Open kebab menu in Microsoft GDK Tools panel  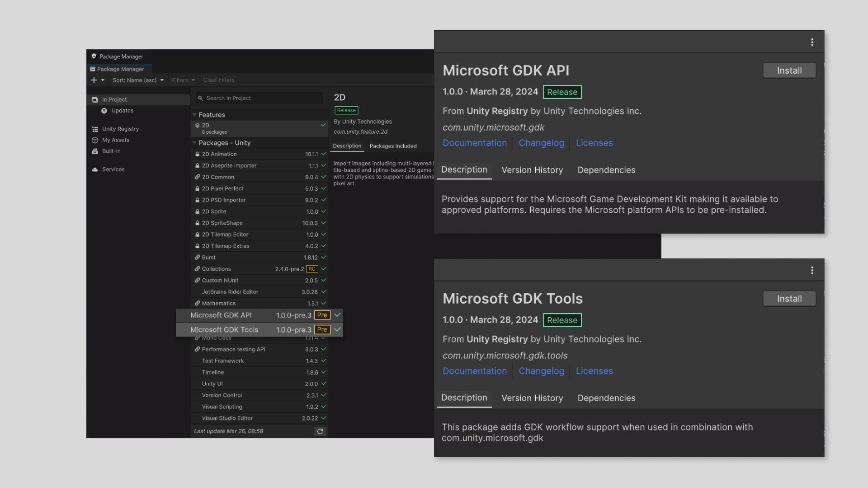click(x=812, y=270)
